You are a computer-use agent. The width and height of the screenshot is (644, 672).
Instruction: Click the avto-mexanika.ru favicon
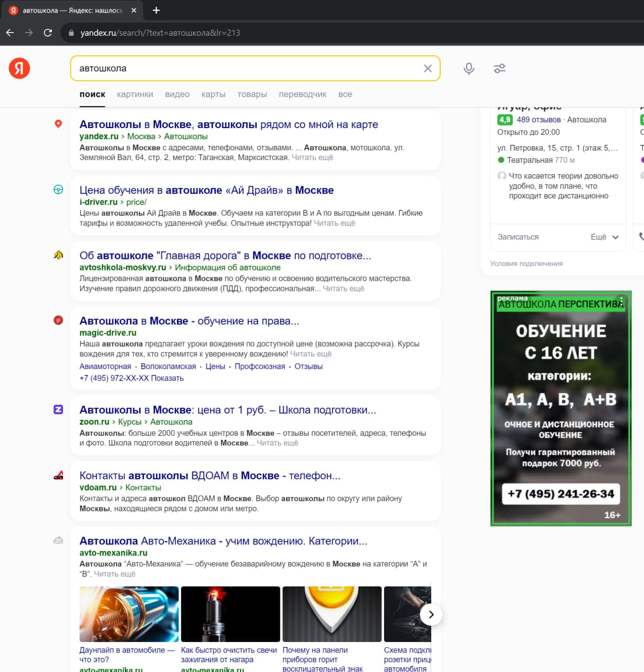coord(58,540)
